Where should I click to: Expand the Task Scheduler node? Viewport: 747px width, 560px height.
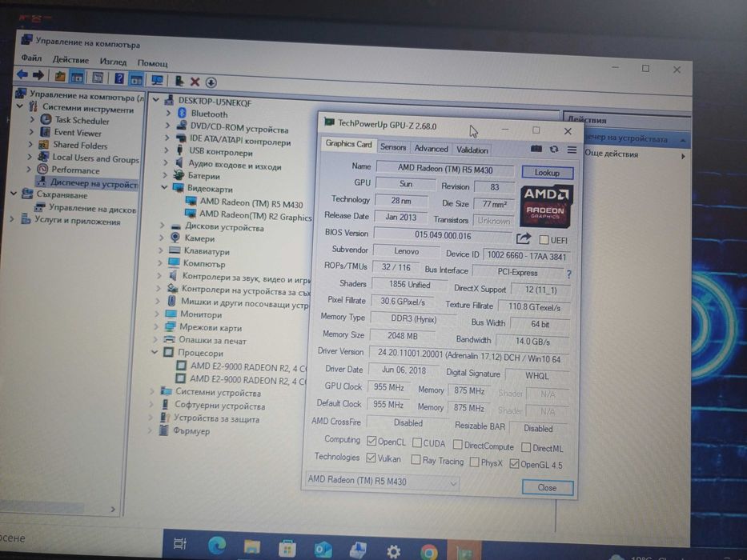(x=32, y=119)
